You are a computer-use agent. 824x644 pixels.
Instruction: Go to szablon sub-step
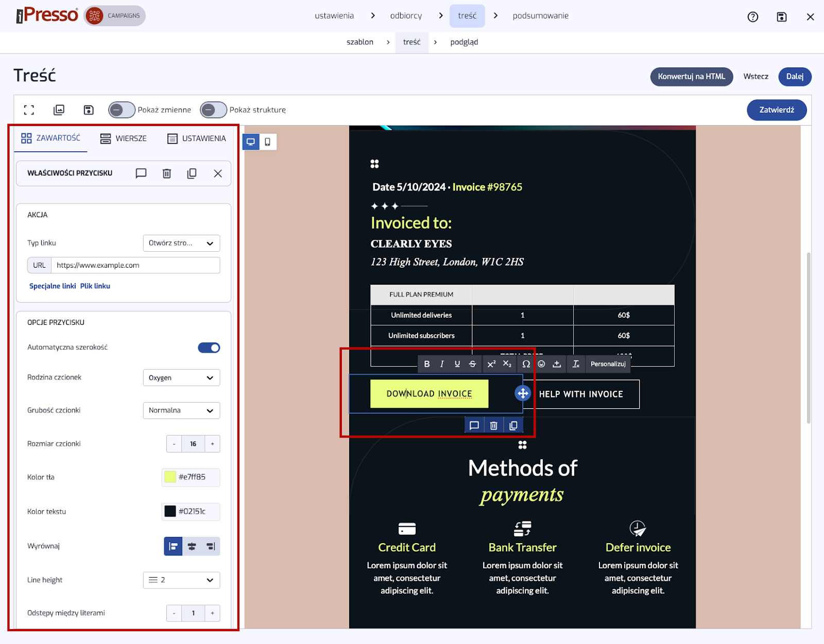coord(360,42)
